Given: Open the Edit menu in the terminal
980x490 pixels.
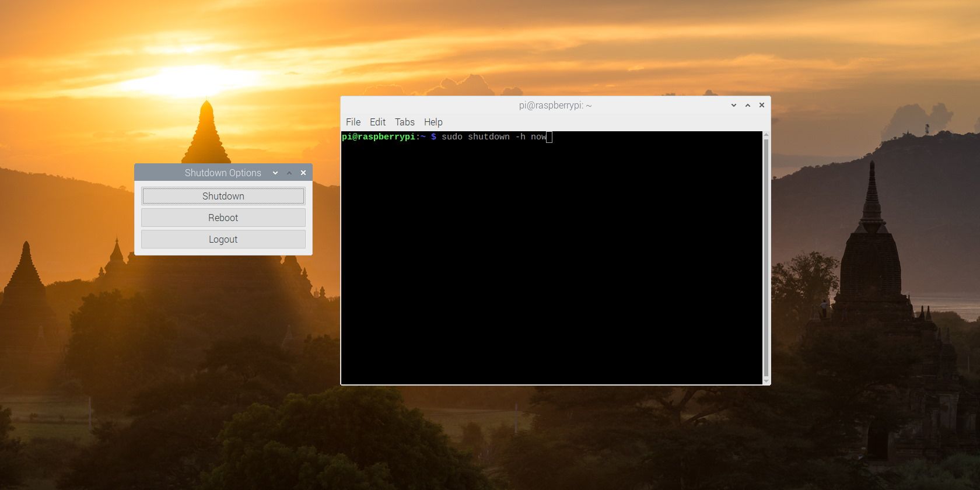Looking at the screenshot, I should tap(377, 122).
